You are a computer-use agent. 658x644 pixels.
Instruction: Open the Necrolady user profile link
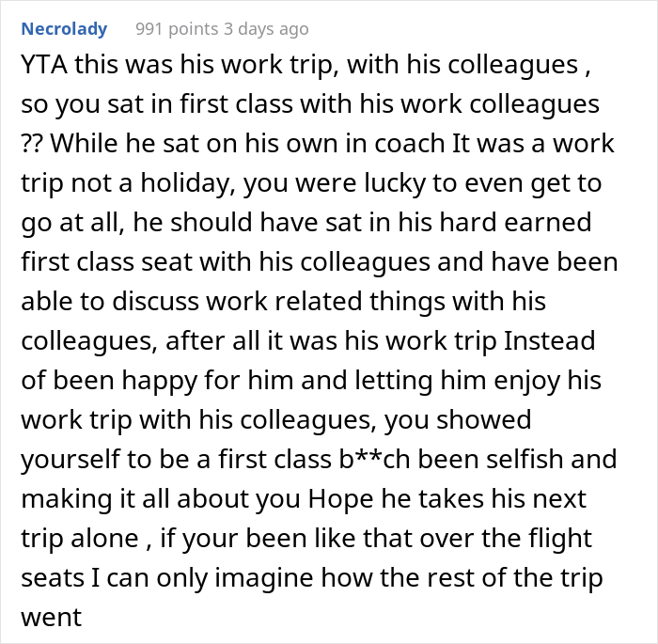[x=63, y=29]
